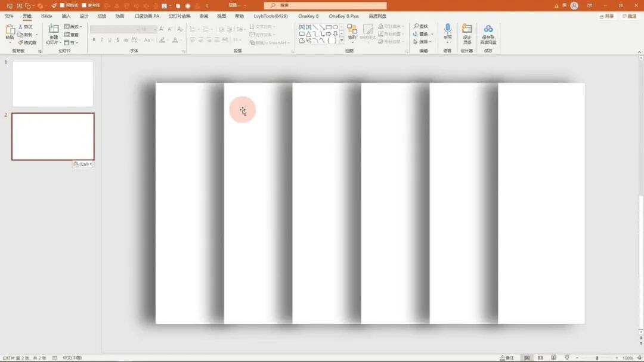Viewport: 644px width, 362px height.
Task: Select the triangle shape in gallery
Action: [x=308, y=33]
